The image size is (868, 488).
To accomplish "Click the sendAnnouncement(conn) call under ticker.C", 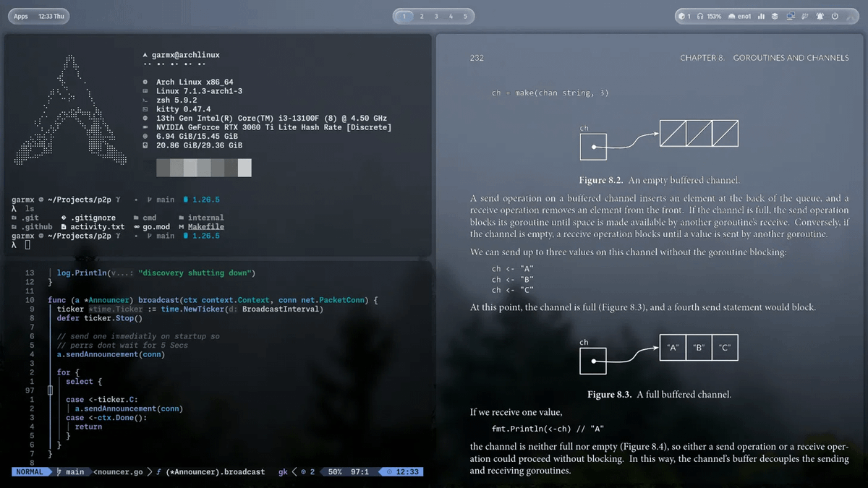I will (129, 408).
